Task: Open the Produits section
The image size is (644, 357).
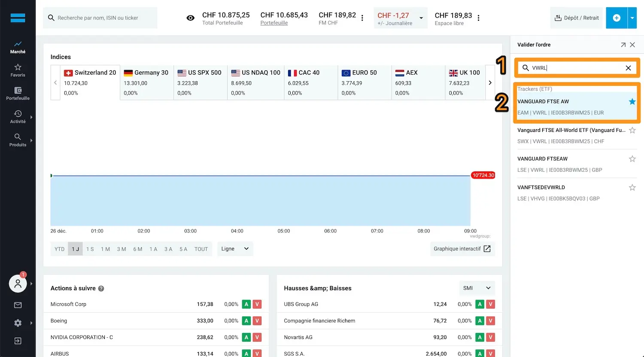Action: [18, 140]
